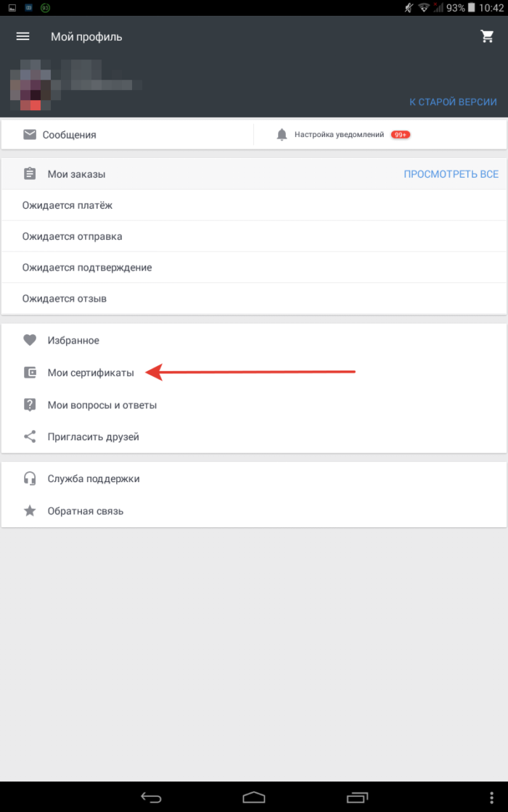Screen dimensions: 508x812
Task: Open the Android recent apps button
Action: 358,797
